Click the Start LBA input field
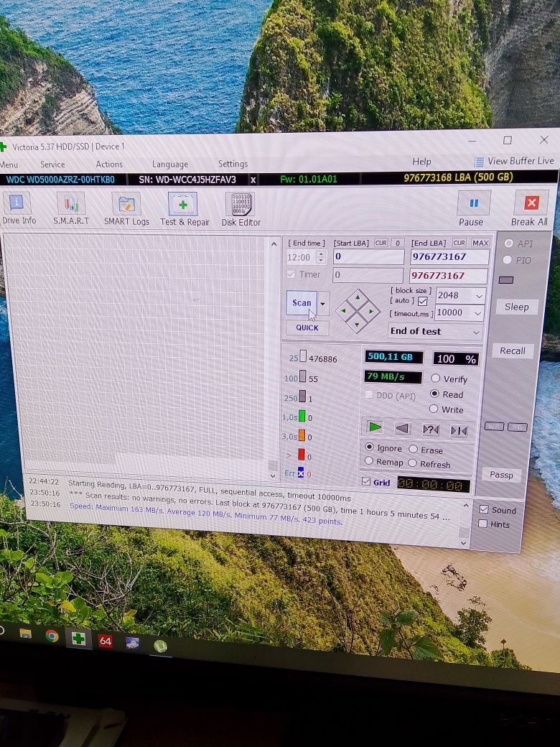The width and height of the screenshot is (560, 747). 368,257
